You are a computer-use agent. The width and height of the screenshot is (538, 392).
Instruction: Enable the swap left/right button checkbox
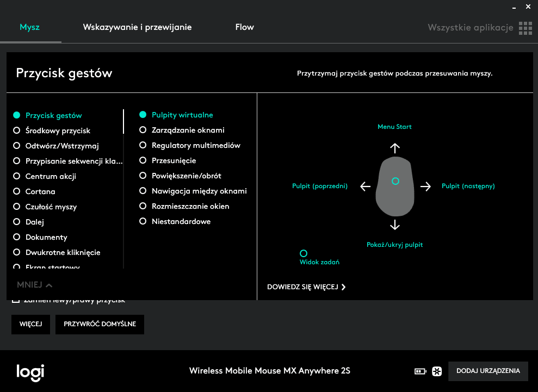[16, 300]
